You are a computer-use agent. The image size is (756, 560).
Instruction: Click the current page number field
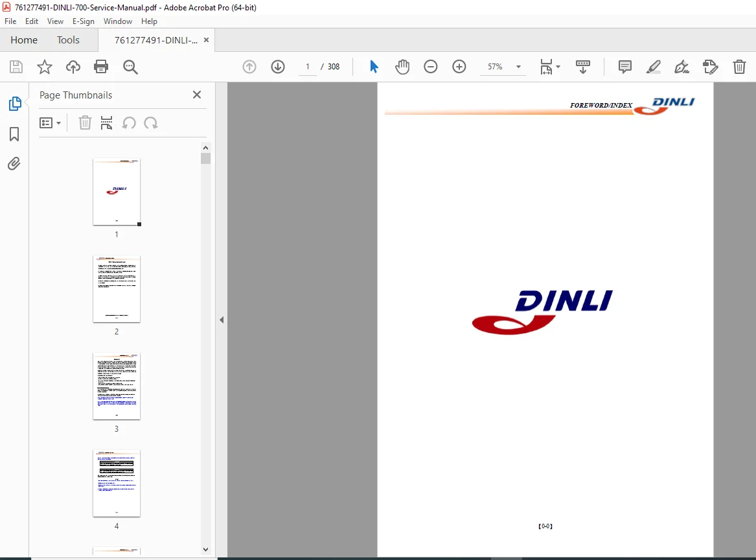(308, 67)
